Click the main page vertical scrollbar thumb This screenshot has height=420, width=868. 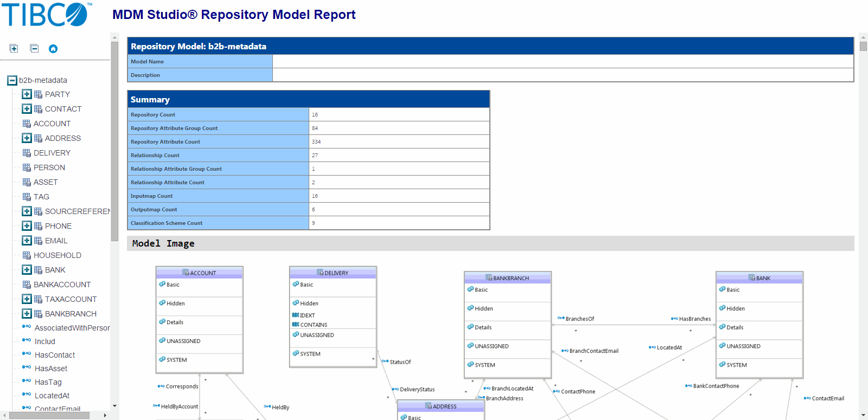pyautogui.click(x=863, y=46)
